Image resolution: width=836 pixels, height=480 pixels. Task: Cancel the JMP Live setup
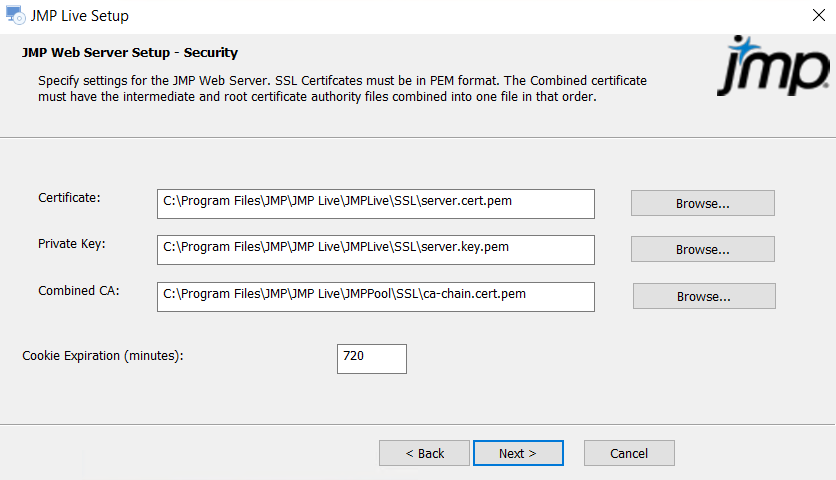(629, 453)
